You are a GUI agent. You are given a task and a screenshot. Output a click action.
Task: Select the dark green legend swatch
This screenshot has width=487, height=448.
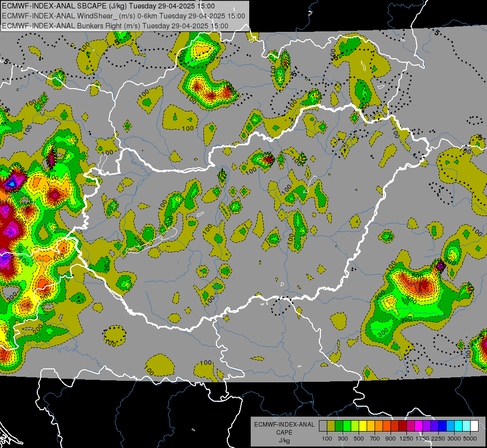339,426
